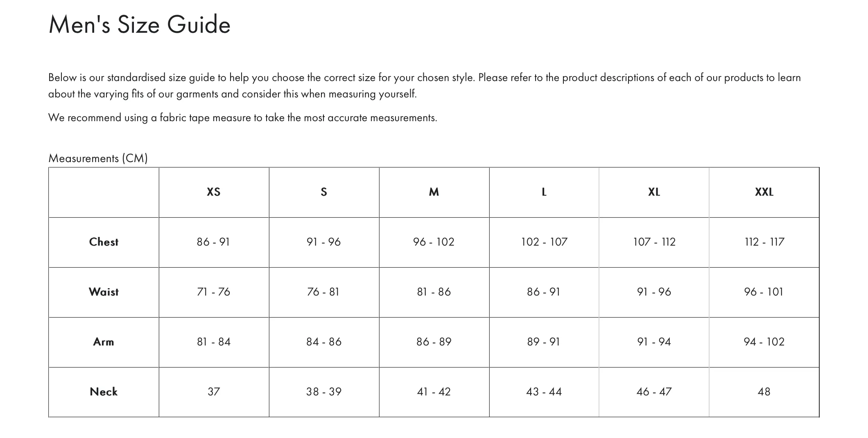This screenshot has height=438, width=868.
Task: Select the S size column header
Action: point(324,192)
